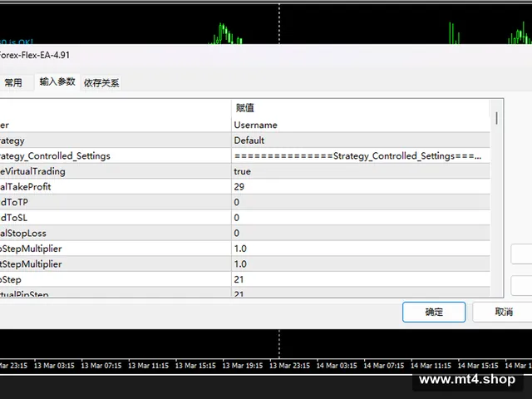This screenshot has width=532, height=399.
Task: Click the dToSL value 0
Action: 361,218
